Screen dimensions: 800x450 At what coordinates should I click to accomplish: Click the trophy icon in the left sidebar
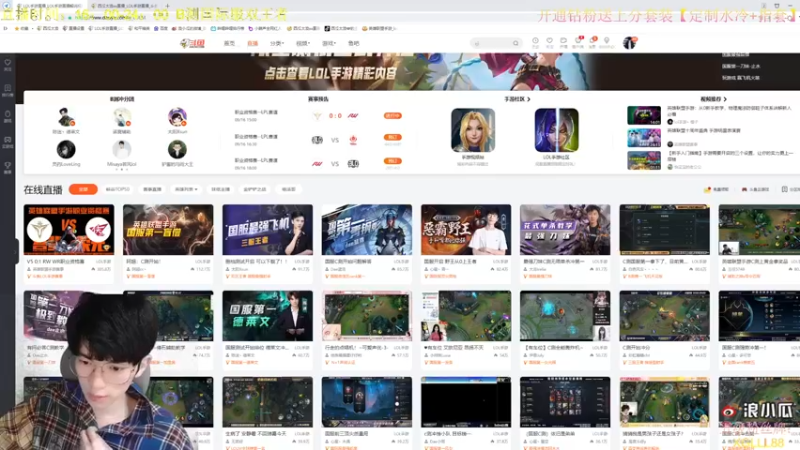point(8,166)
